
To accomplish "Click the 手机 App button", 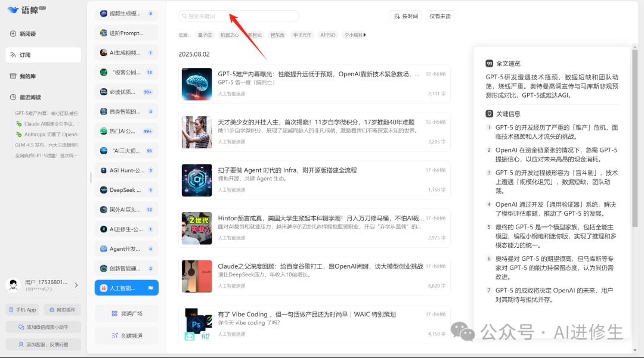I will 23,310.
